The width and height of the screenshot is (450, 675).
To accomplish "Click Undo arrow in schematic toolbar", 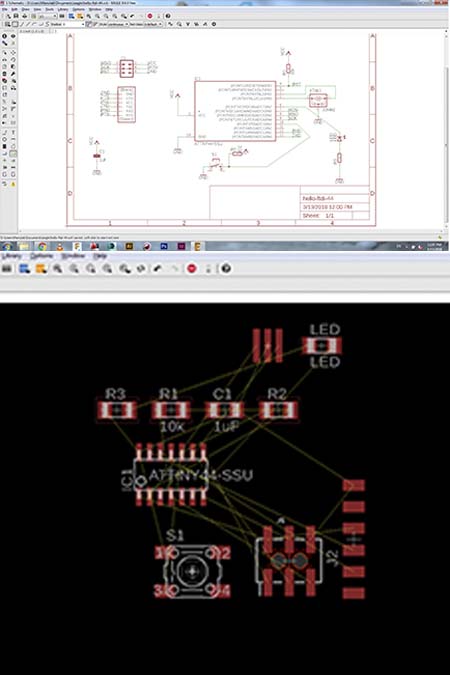I will click(132, 15).
